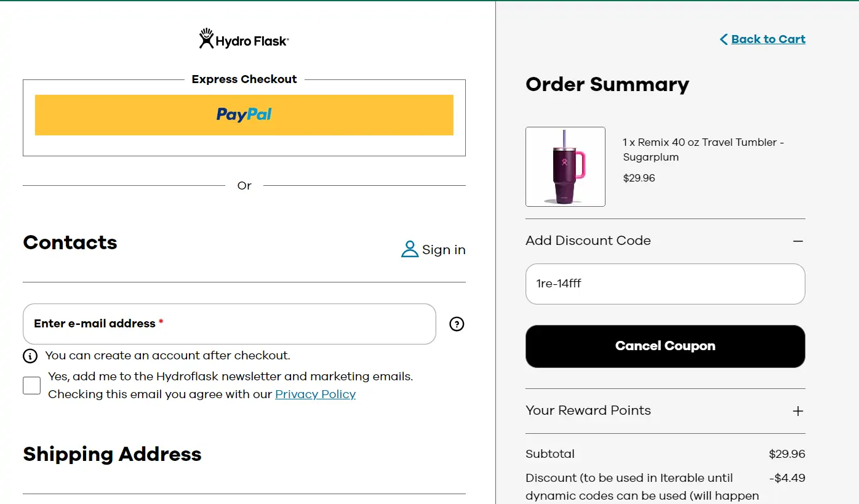
Task: Follow the Back to Cart link
Action: coord(768,39)
